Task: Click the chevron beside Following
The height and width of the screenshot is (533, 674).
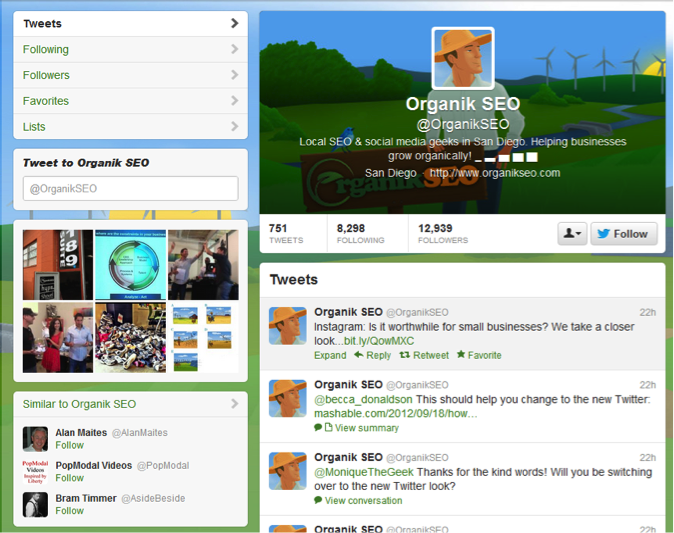Action: pyautogui.click(x=234, y=49)
